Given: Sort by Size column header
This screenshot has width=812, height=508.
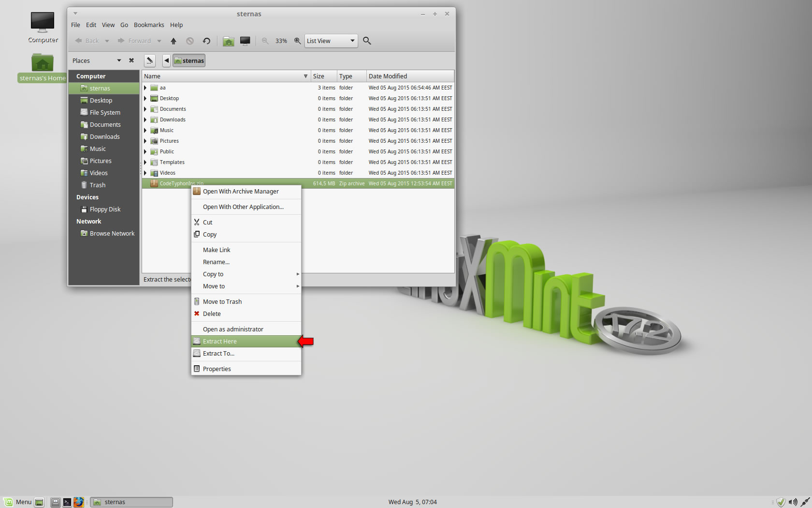Looking at the screenshot, I should (x=324, y=76).
